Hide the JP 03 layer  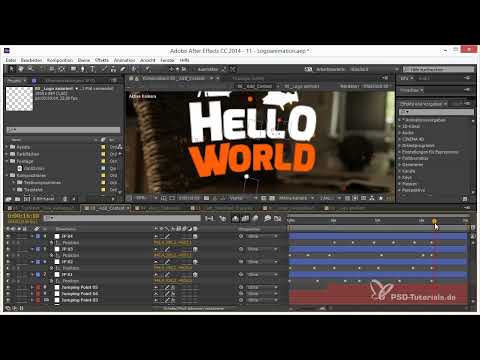coord(8,249)
